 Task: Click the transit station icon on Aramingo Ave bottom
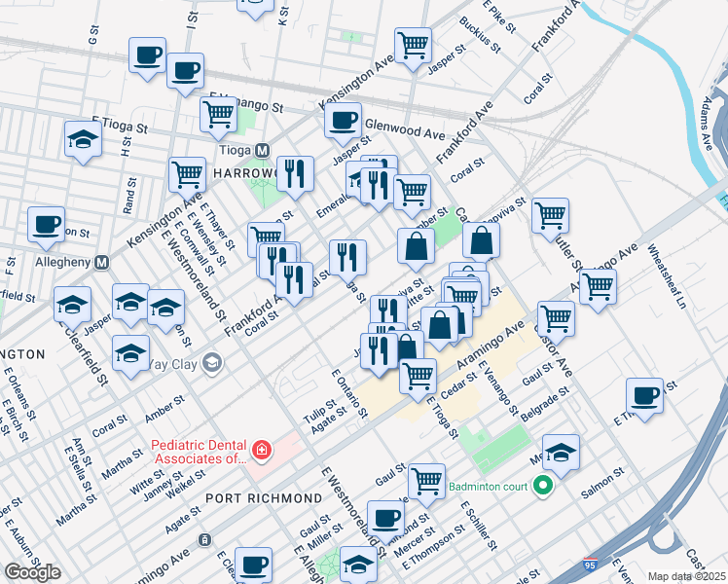tap(204, 540)
